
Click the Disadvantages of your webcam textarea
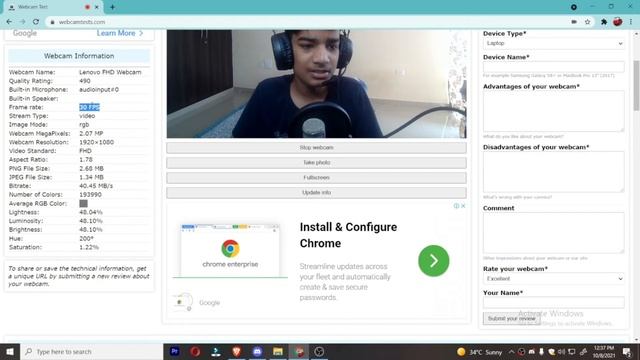click(x=553, y=171)
